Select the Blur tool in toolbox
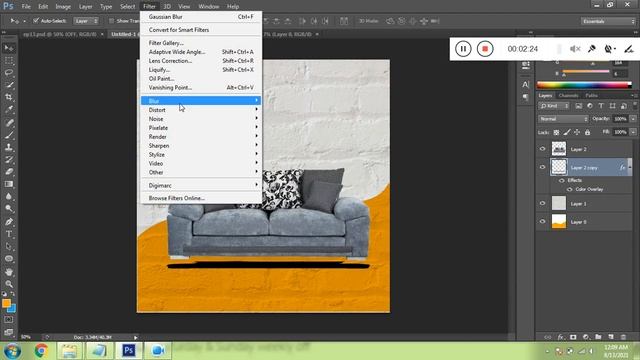 point(9,196)
